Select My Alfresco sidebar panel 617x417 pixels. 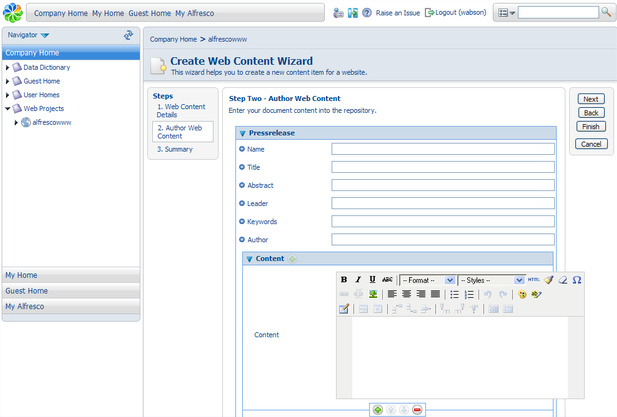coord(71,306)
